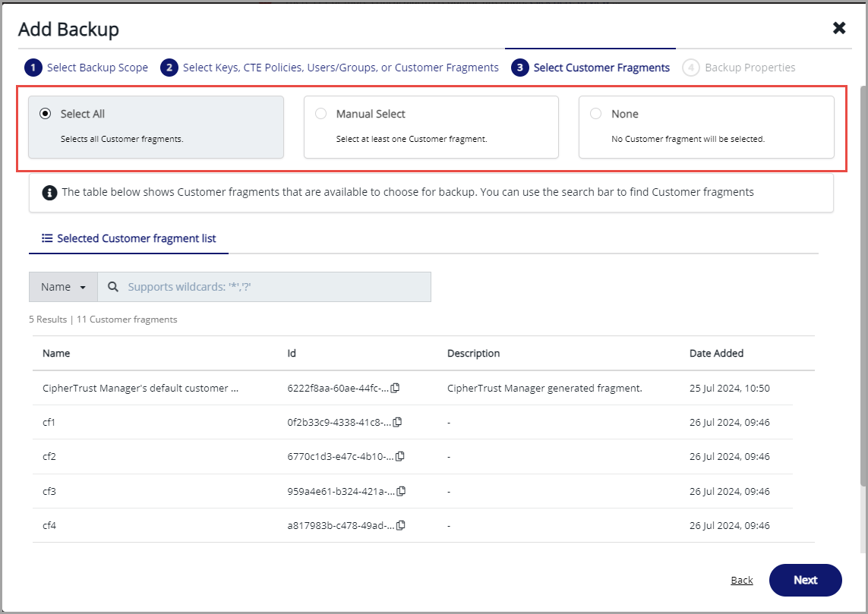Click the info icon beside the table notice
Viewport: 868px width, 614px height.
click(x=49, y=193)
